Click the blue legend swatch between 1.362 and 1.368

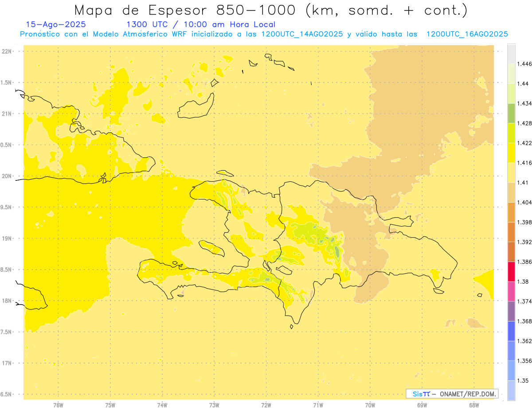pos(511,331)
